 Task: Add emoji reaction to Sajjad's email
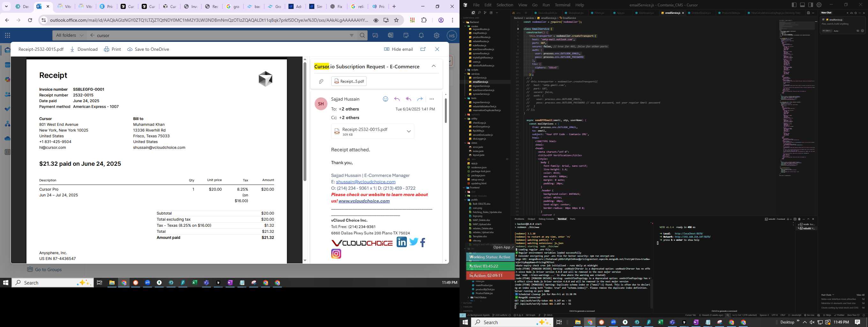(385, 99)
